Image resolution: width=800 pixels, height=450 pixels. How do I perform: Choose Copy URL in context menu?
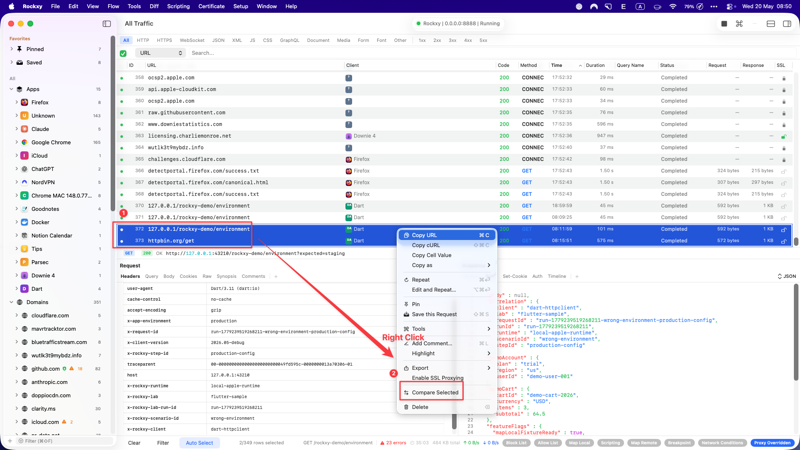446,235
